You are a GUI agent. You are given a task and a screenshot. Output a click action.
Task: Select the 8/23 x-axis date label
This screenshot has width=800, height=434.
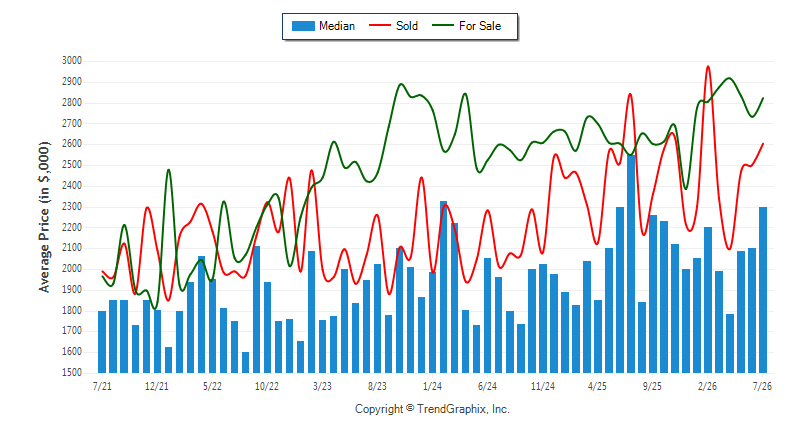coord(377,386)
